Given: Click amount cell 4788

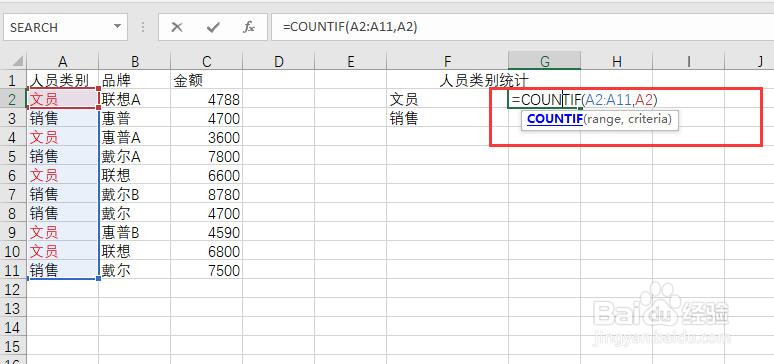Looking at the screenshot, I should [206, 99].
